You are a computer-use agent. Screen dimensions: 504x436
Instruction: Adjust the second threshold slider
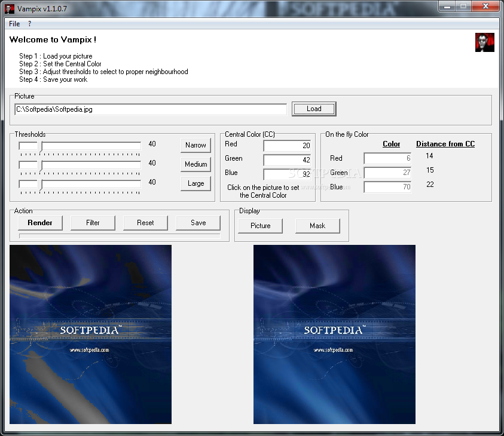80,165
